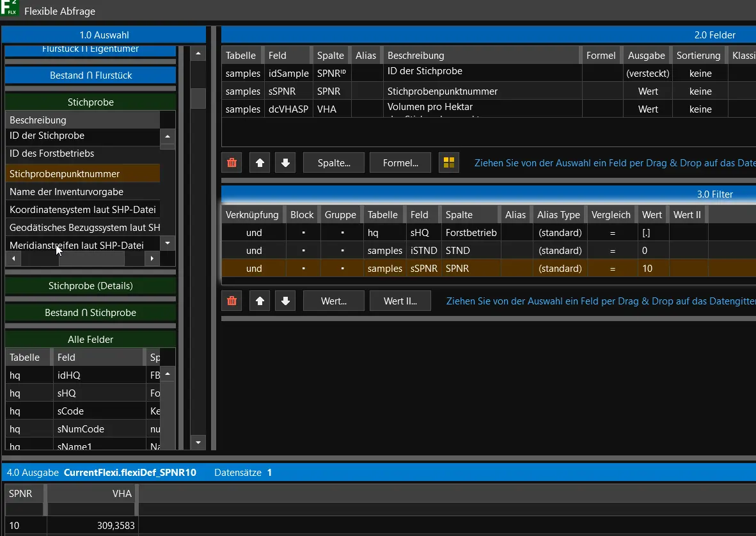Toggle Block cell of the sSPNR filter row

pyautogui.click(x=303, y=269)
